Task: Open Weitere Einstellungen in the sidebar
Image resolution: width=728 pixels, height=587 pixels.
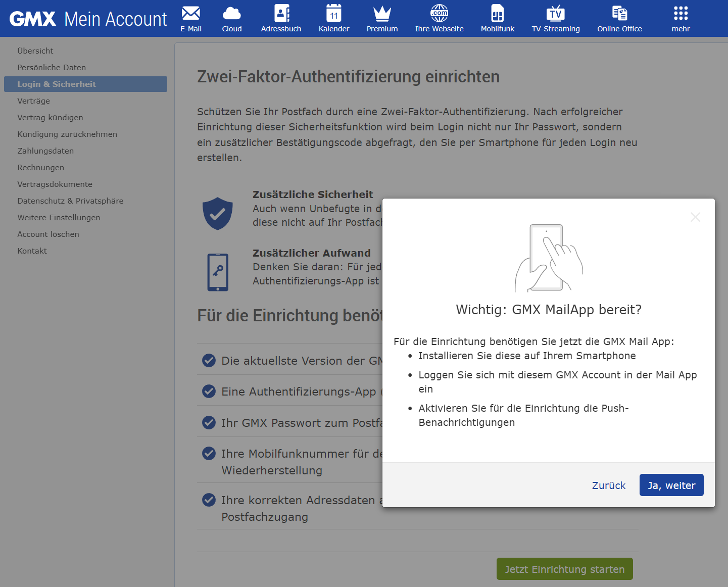Action: coord(59,217)
